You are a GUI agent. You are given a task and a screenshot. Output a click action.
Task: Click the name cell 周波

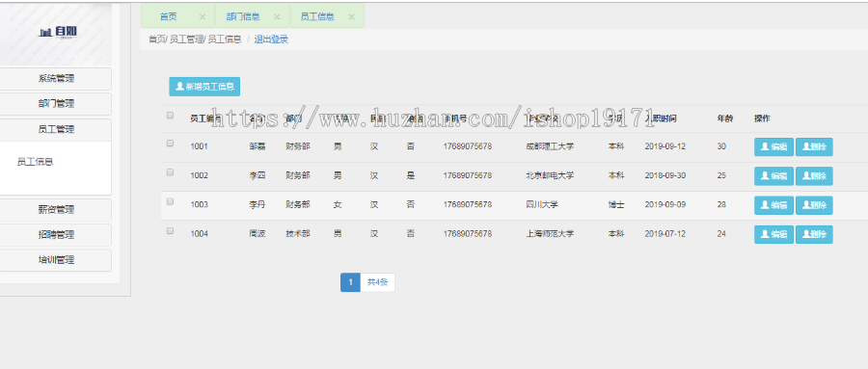click(258, 234)
